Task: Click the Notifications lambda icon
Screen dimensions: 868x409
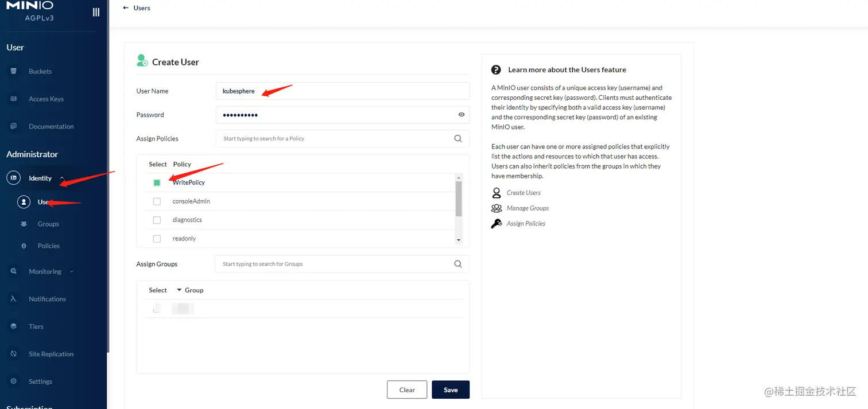Action: [13, 299]
